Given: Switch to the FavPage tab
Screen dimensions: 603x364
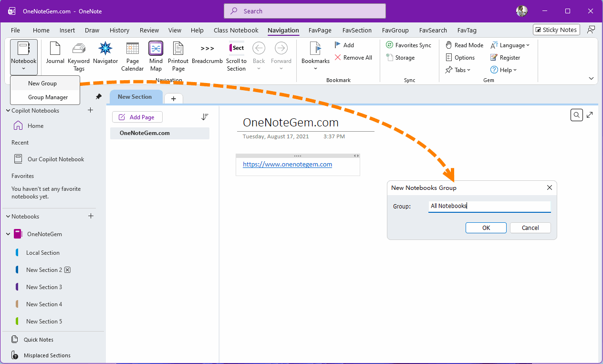Looking at the screenshot, I should 320,30.
